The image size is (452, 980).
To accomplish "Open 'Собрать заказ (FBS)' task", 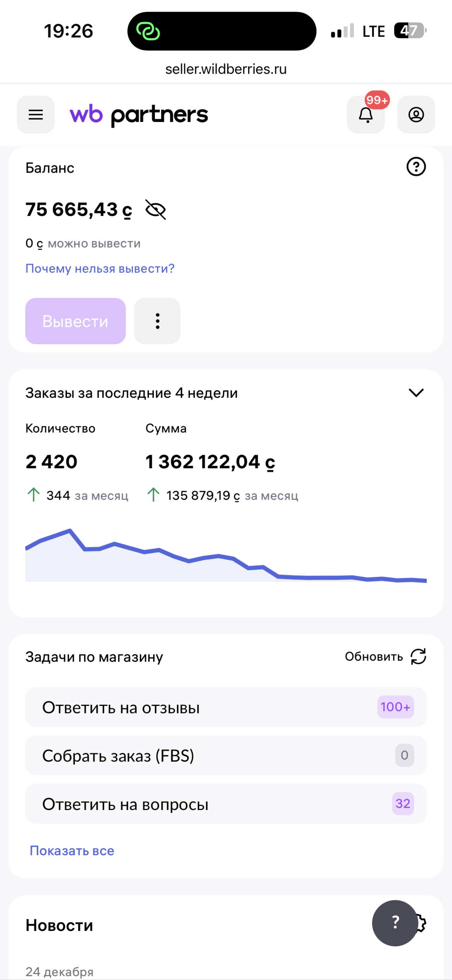I will click(226, 755).
